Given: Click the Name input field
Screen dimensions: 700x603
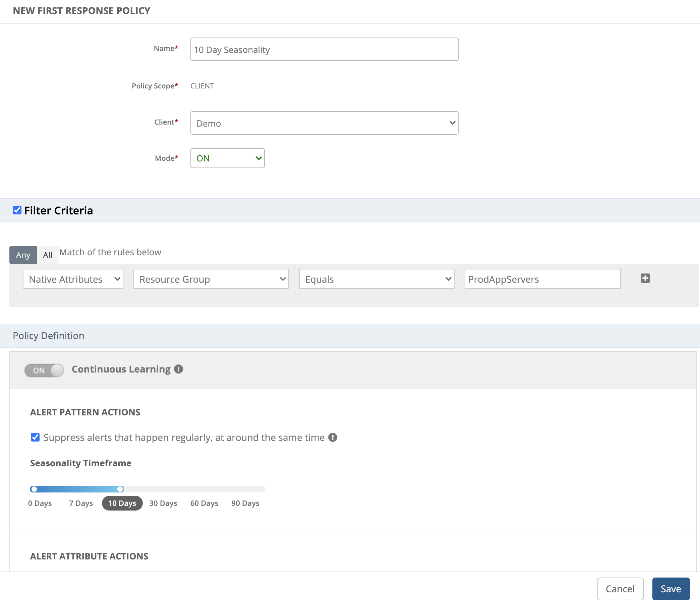Looking at the screenshot, I should (x=324, y=49).
